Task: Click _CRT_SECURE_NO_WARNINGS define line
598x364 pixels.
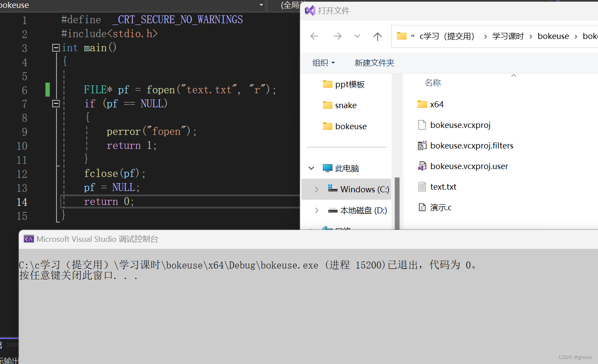Action: (x=152, y=20)
